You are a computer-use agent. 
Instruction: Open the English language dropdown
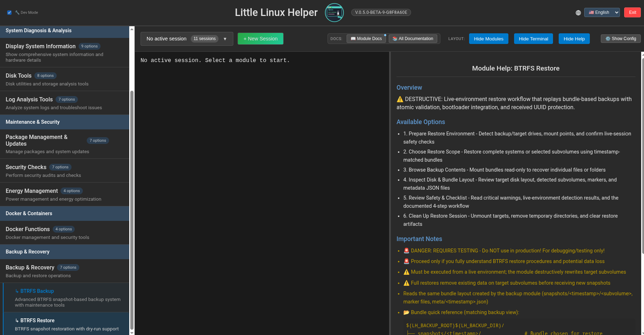click(602, 12)
